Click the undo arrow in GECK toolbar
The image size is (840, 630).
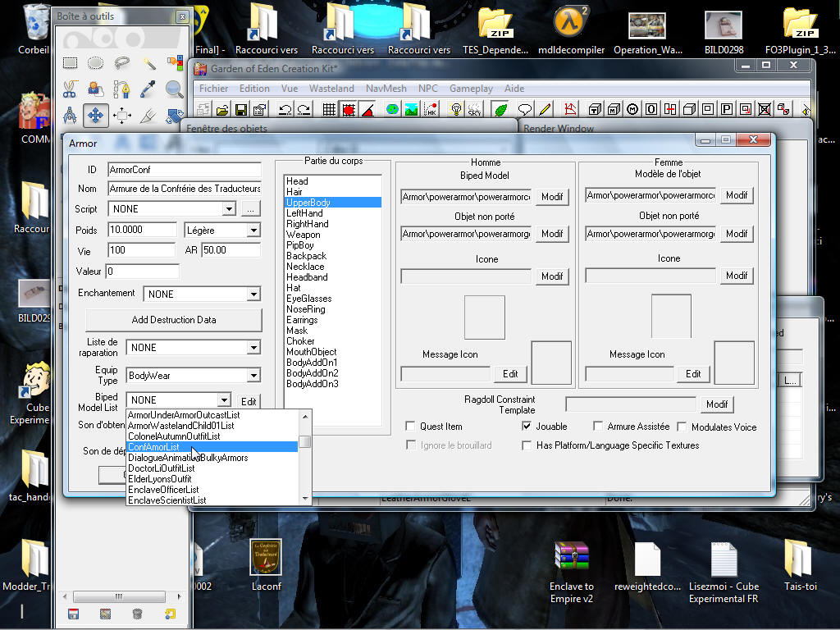(285, 110)
